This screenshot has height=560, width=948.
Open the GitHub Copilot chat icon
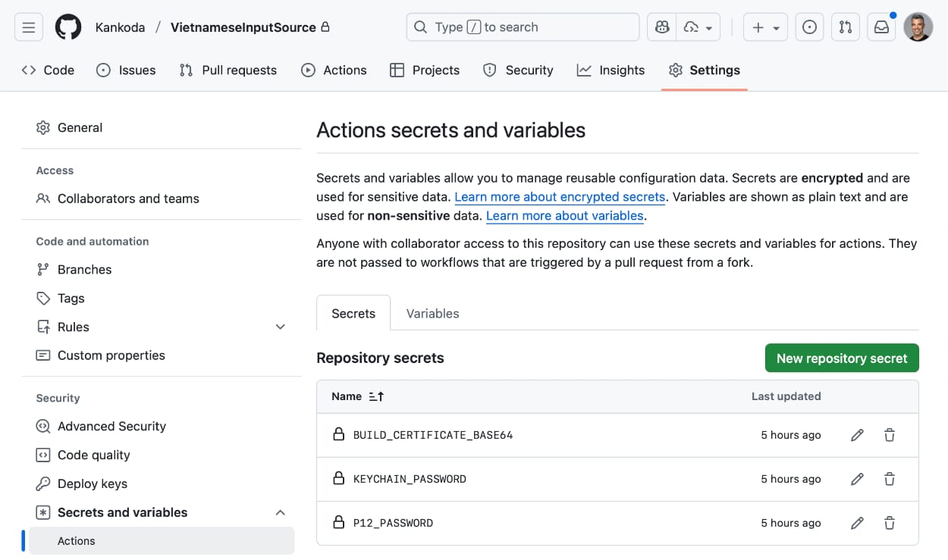point(661,27)
